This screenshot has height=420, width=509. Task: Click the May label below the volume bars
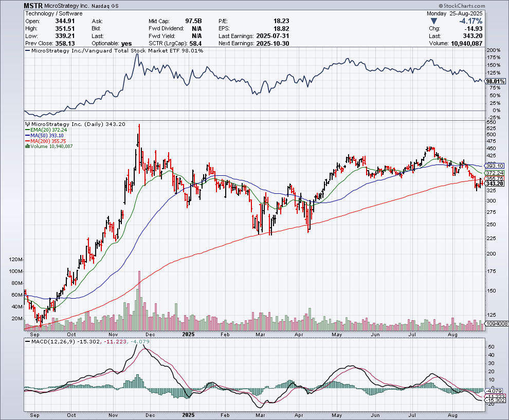337,334
